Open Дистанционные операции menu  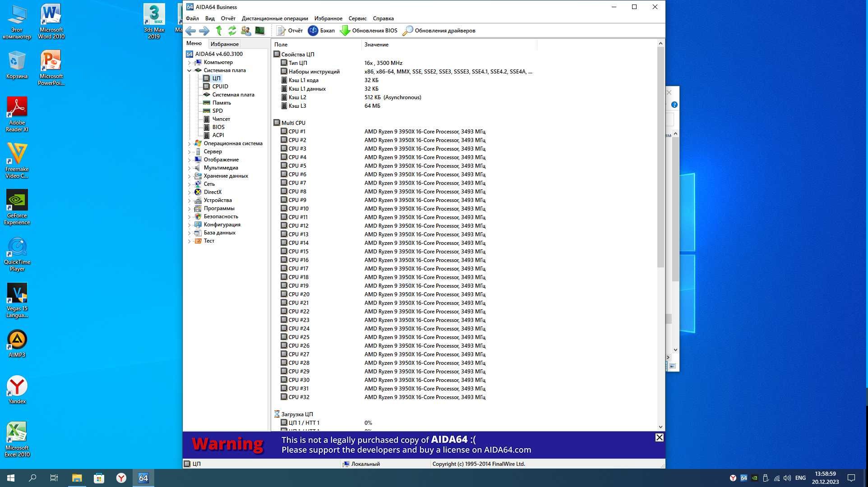(x=275, y=18)
